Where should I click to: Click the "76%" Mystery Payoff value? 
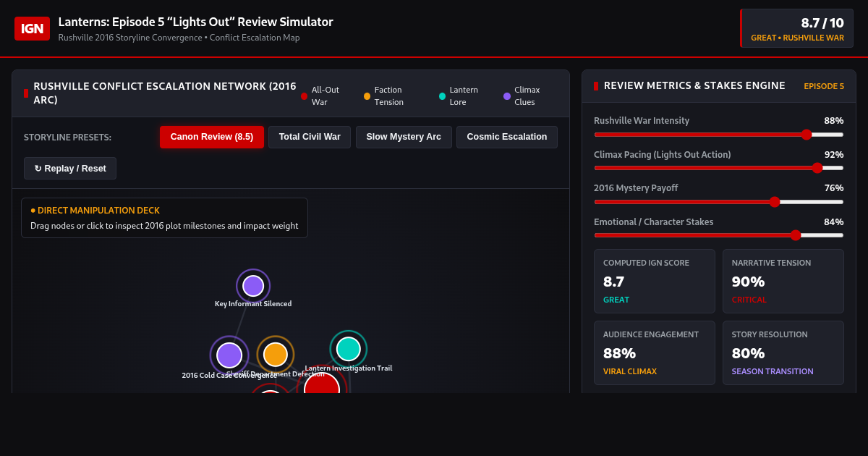point(834,187)
